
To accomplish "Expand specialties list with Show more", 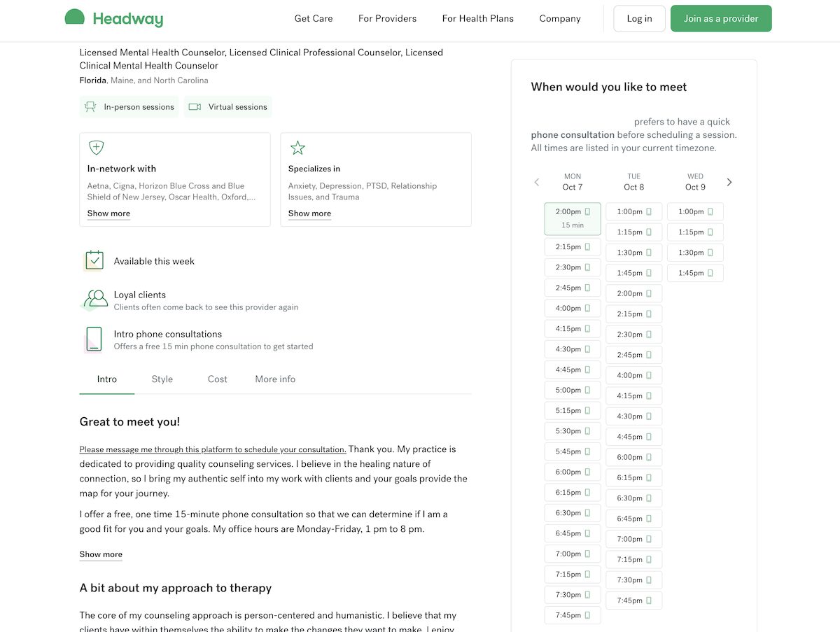I will (309, 213).
